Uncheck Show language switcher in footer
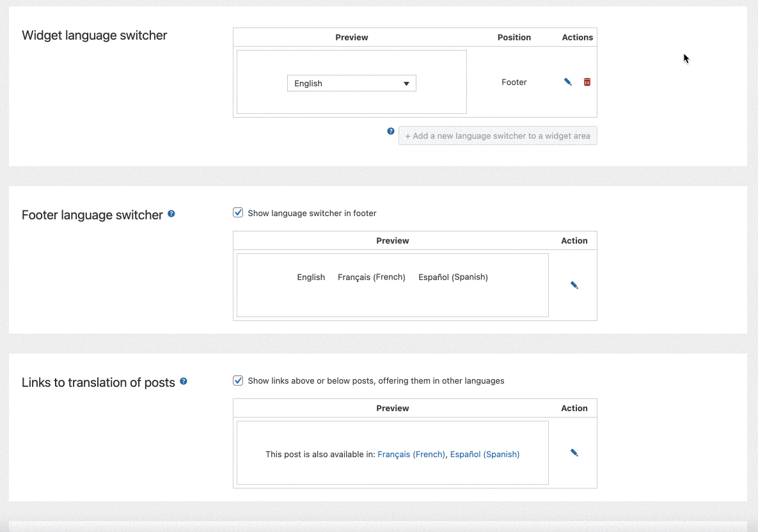Viewport: 758px width, 532px height. 237,212
